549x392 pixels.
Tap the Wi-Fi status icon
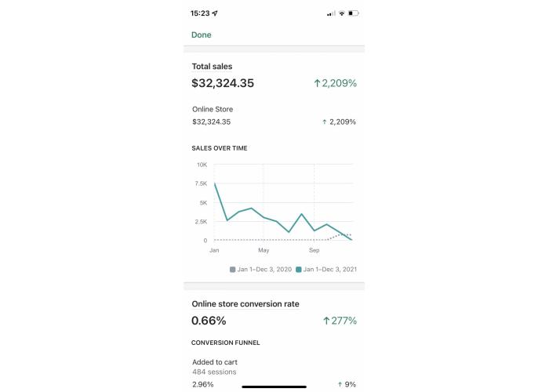(342, 13)
